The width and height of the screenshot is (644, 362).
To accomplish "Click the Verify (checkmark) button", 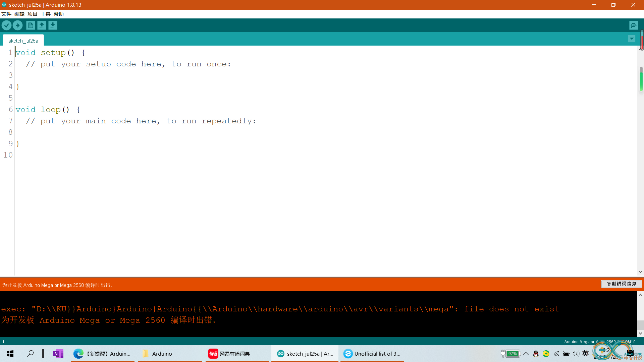I will point(6,25).
